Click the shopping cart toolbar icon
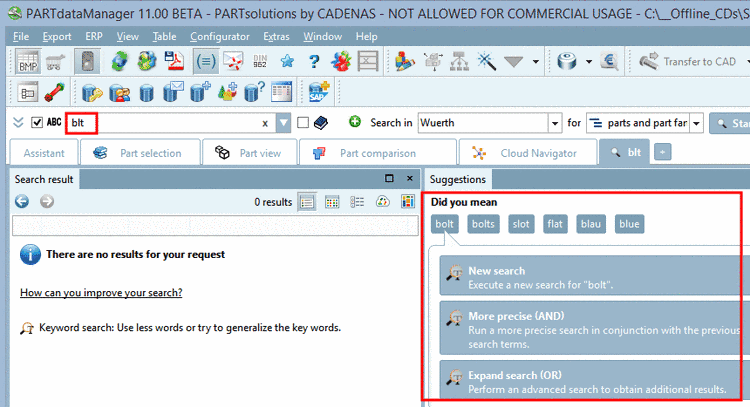Screen dimensions: 750x407 coord(55,62)
